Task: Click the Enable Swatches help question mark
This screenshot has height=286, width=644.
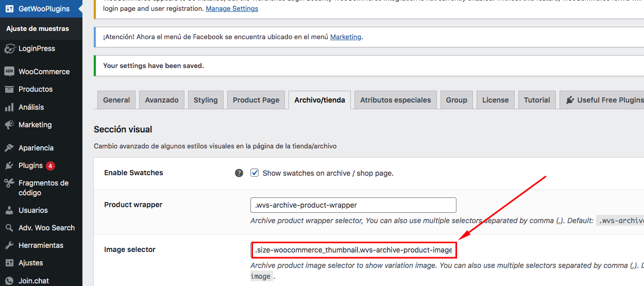Action: tap(239, 173)
